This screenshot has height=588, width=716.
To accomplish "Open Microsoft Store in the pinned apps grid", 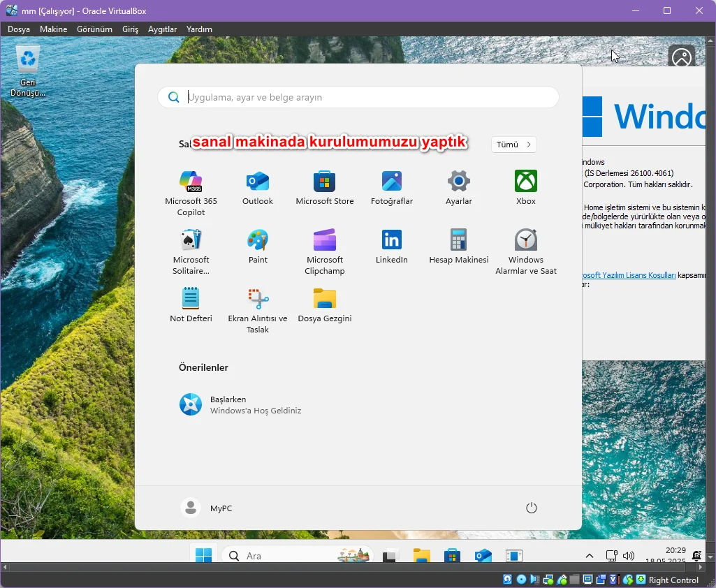I will (x=325, y=187).
